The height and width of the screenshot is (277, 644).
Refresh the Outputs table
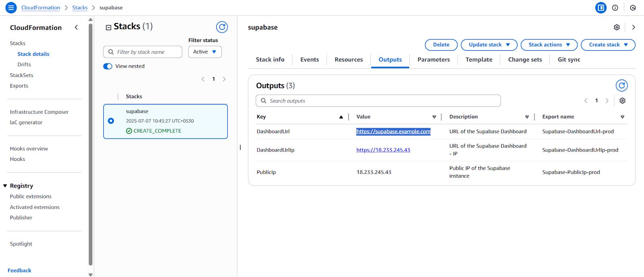[x=621, y=85]
